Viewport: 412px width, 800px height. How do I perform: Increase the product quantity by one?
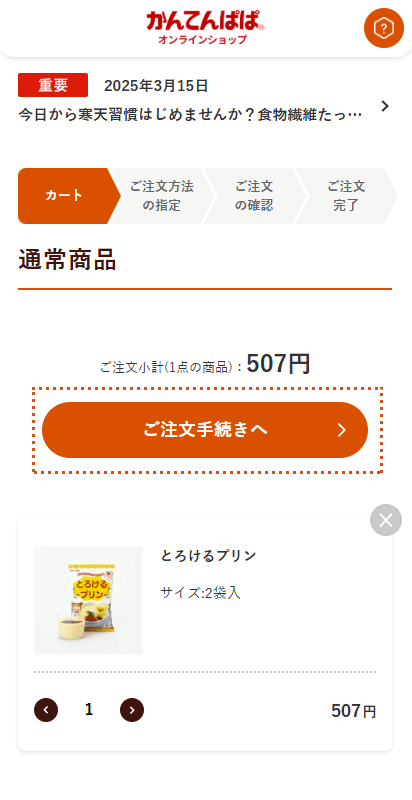tap(132, 710)
